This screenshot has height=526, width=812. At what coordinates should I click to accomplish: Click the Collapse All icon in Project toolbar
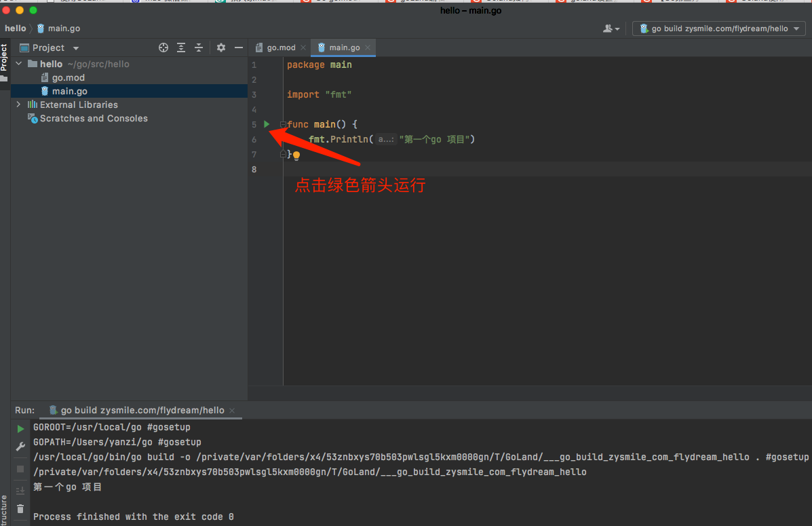click(199, 48)
